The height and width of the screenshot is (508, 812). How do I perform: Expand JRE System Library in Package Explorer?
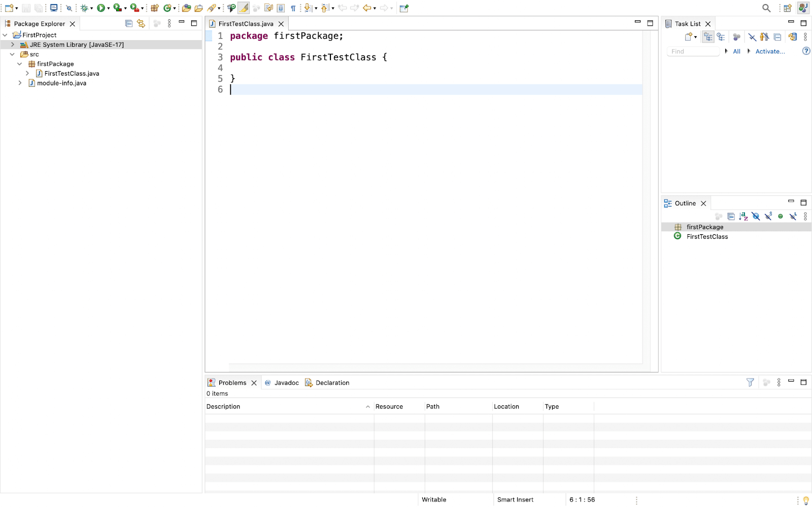(12, 44)
